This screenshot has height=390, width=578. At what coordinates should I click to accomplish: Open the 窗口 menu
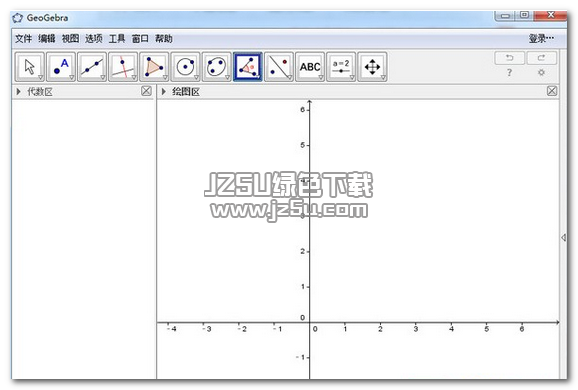[x=140, y=38]
